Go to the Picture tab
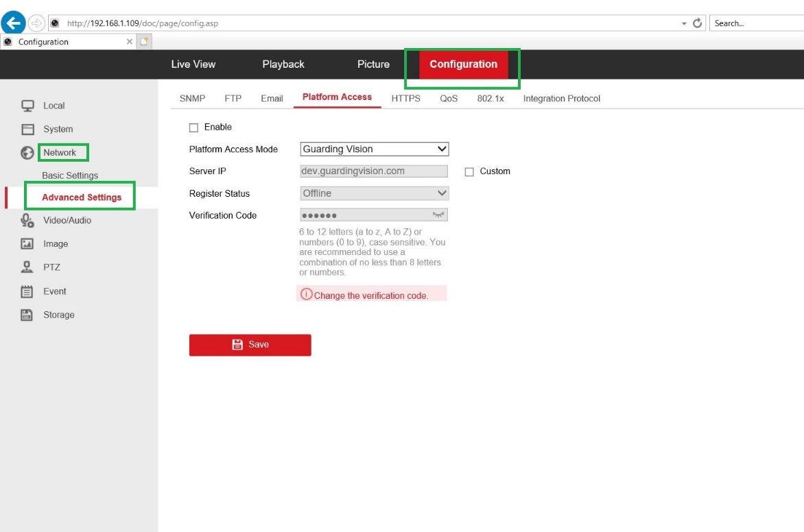Screen dimensions: 804x532 373,64
